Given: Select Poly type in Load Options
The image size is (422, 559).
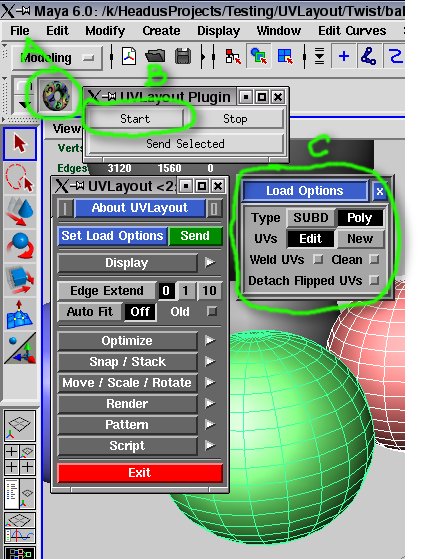Looking at the screenshot, I should (x=360, y=218).
